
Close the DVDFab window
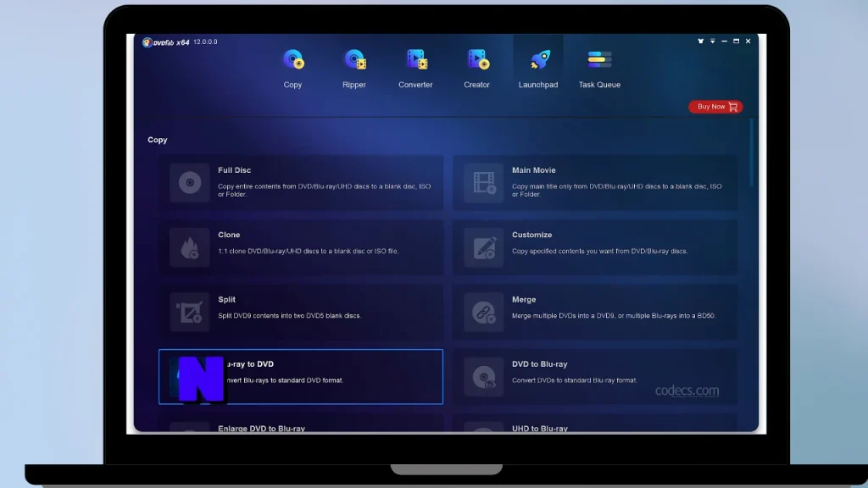click(748, 41)
